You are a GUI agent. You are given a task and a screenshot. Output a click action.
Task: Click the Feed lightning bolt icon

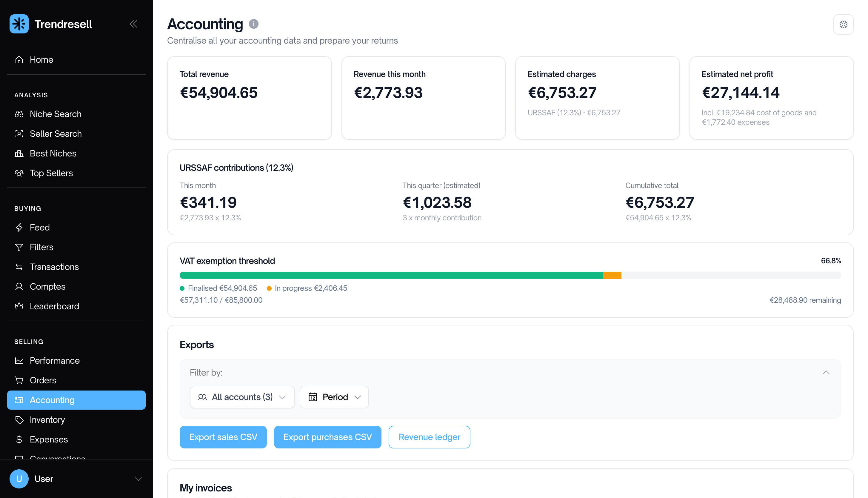pyautogui.click(x=19, y=228)
